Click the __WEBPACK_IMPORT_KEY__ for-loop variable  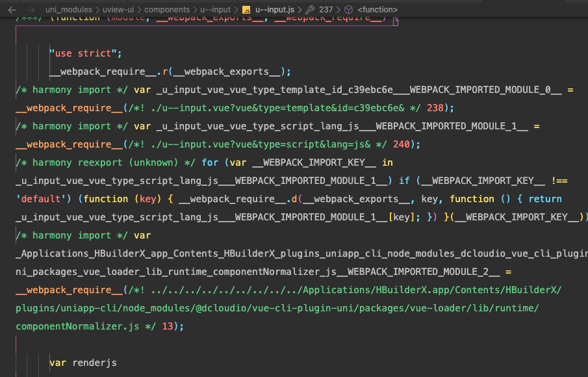(314, 162)
